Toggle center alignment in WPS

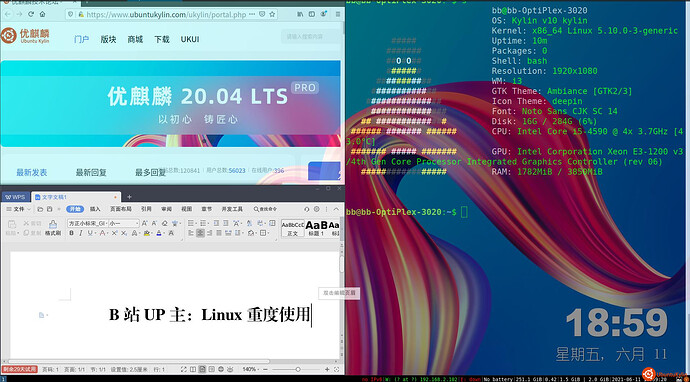[x=200, y=233]
